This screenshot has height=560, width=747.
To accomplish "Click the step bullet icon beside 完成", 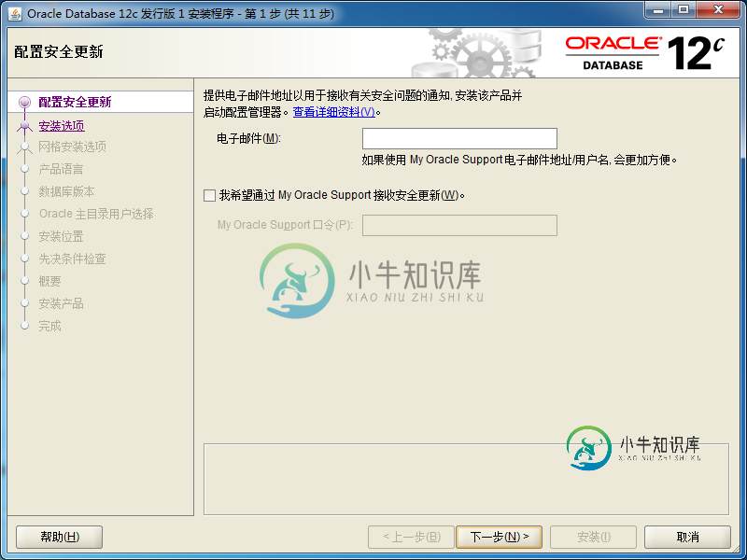I will coord(24,326).
